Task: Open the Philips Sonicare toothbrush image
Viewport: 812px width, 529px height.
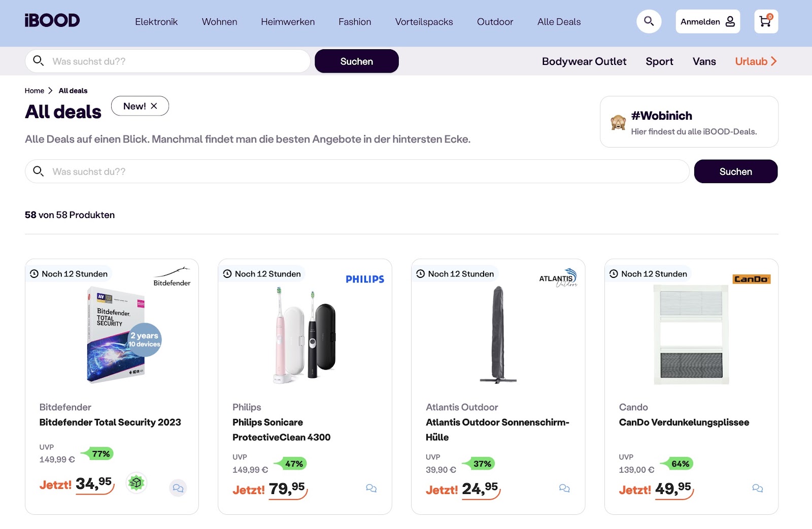Action: (305, 336)
